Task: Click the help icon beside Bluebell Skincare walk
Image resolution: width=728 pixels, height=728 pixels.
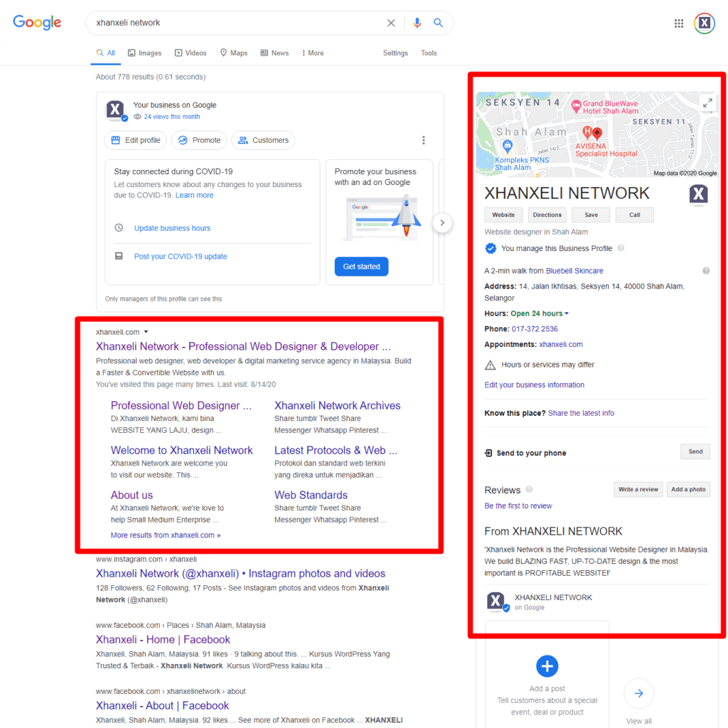Action: point(705,271)
